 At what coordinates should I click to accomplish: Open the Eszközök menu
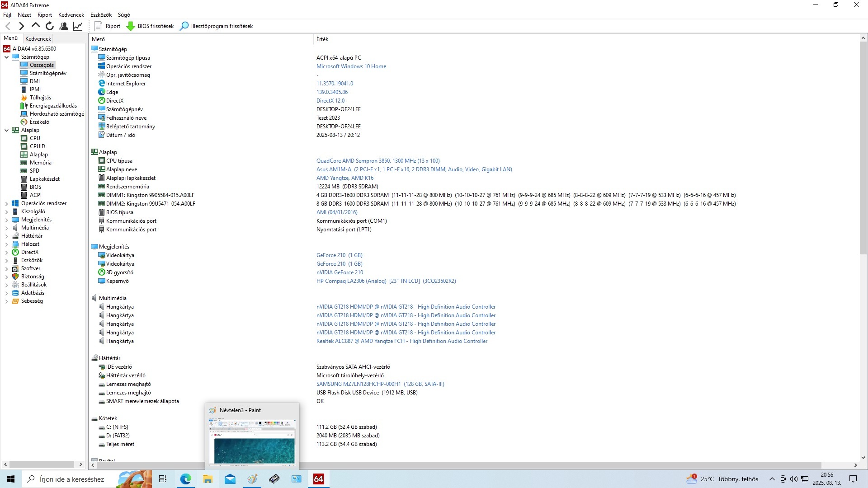101,15
